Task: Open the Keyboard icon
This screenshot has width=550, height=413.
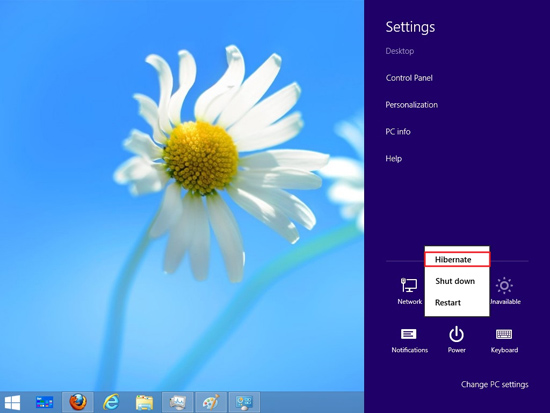Action: coord(504,340)
